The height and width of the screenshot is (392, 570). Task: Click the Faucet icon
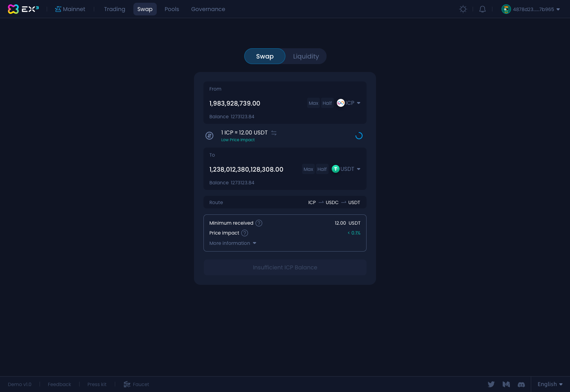(x=127, y=384)
